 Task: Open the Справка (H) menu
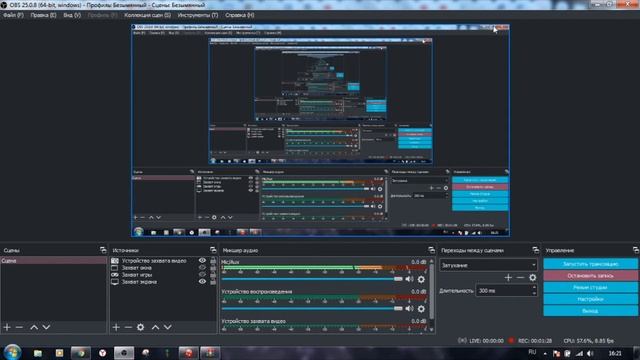click(240, 15)
